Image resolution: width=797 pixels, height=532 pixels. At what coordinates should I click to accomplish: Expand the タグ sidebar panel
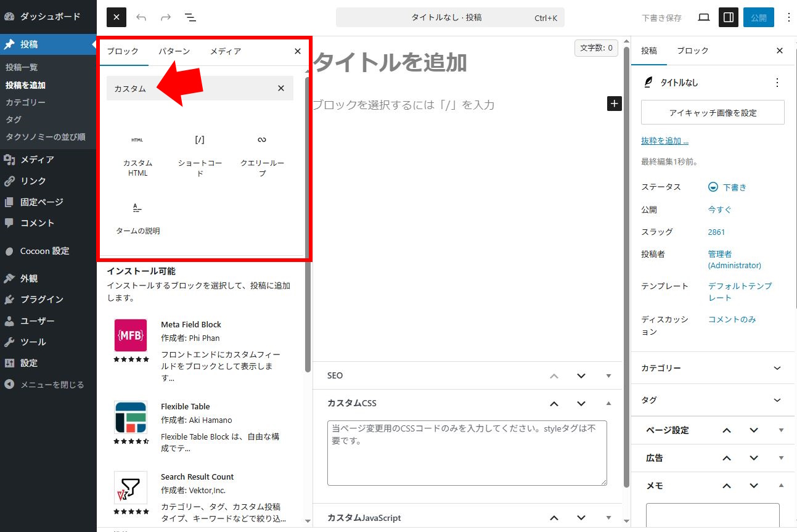(713, 400)
